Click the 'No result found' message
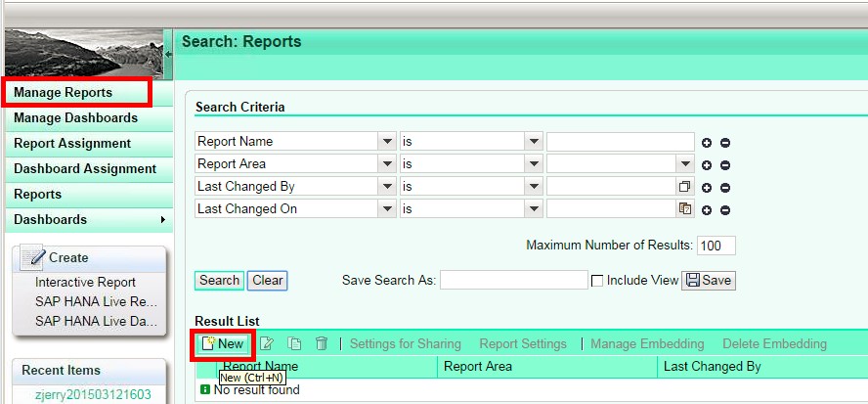This screenshot has width=868, height=404. tap(256, 390)
